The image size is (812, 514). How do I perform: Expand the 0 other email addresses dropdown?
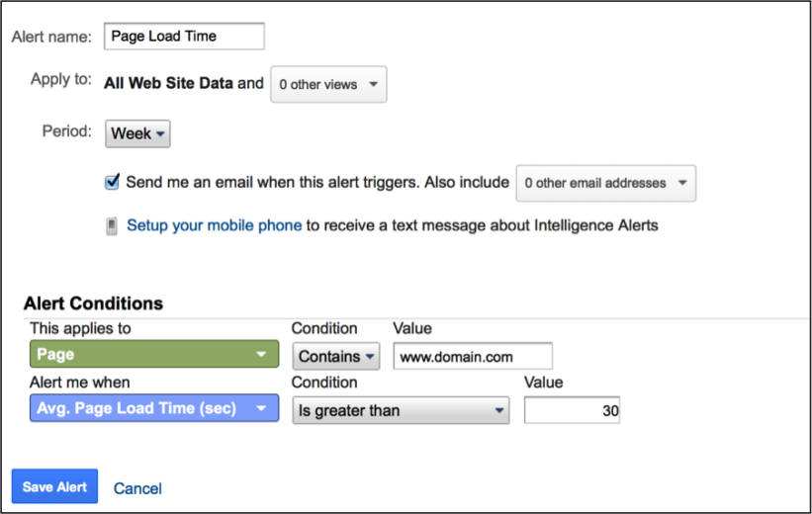606,183
